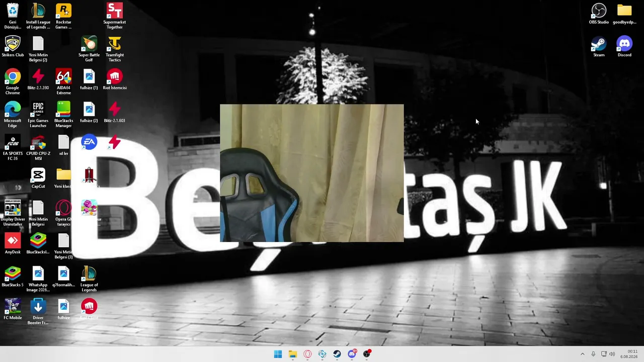
Task: Open AIDA64 Extreme shortcut
Action: click(x=63, y=82)
